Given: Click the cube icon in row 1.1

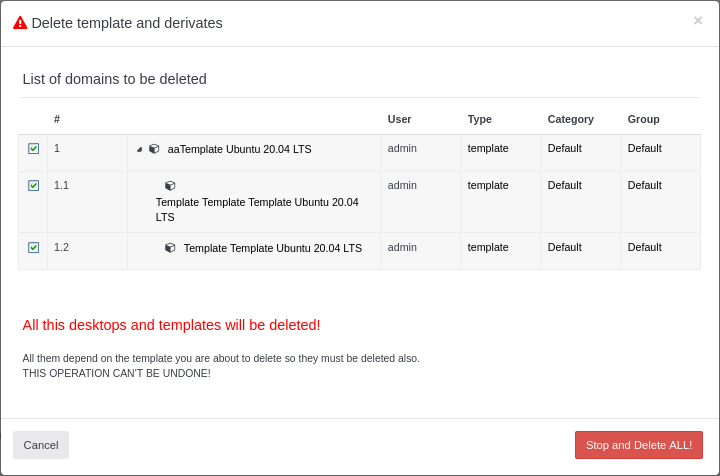Looking at the screenshot, I should pyautogui.click(x=170, y=186).
